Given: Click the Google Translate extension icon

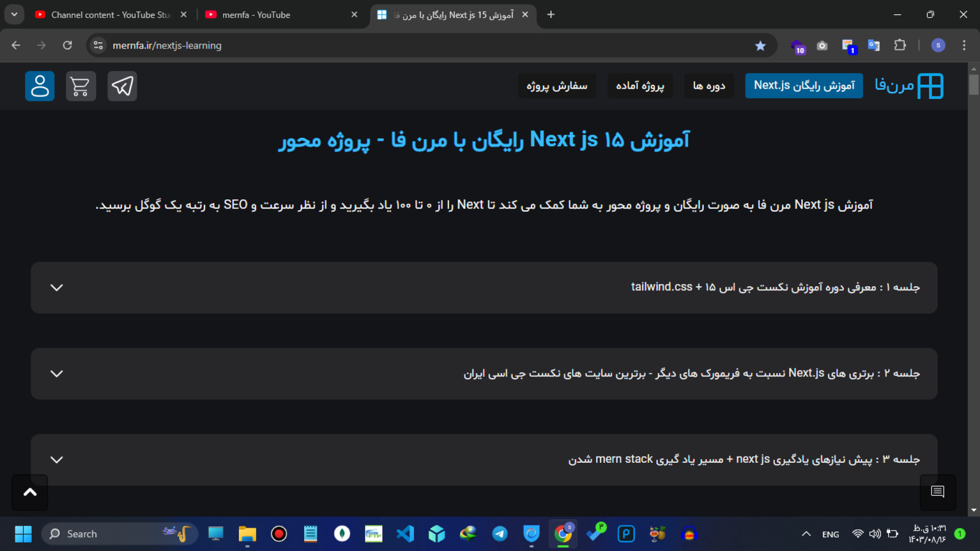Looking at the screenshot, I should (x=874, y=45).
